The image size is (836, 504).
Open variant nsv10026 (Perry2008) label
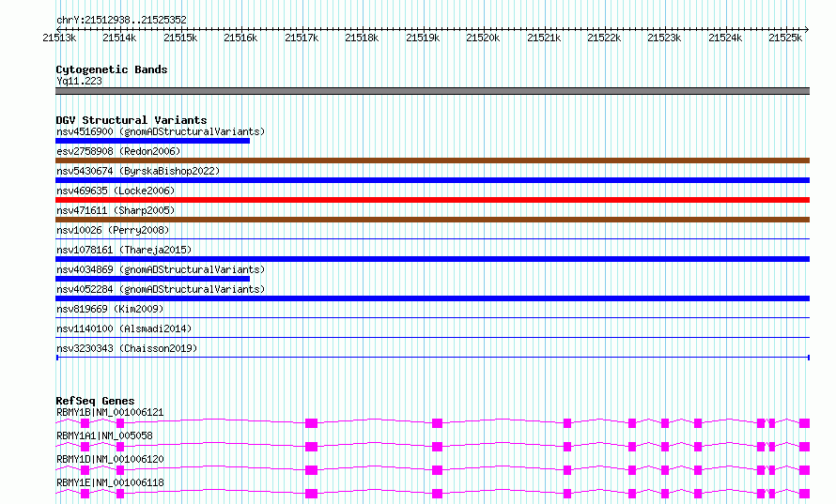[113, 230]
